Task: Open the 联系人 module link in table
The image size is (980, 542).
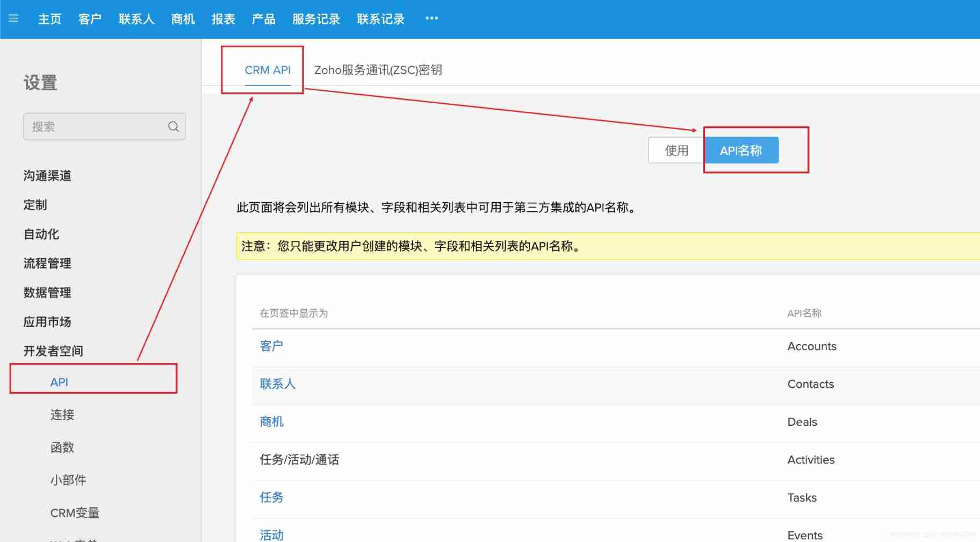Action: [278, 384]
